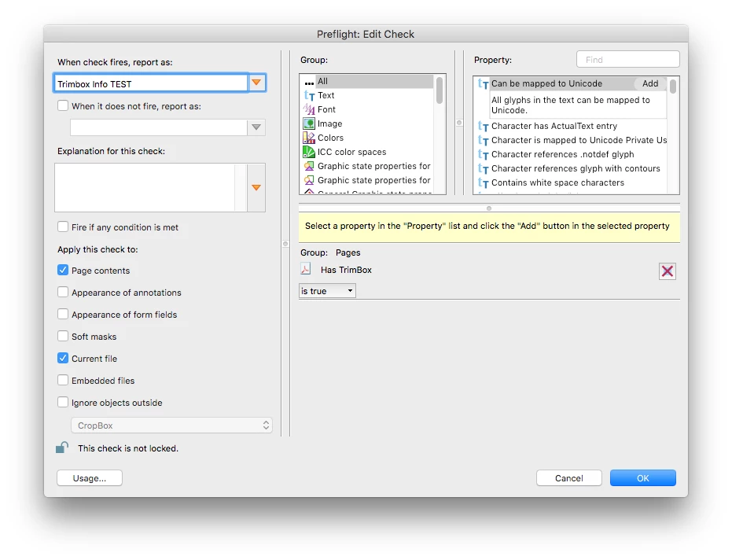
Task: Select ICC color spaces group
Action: point(368,152)
